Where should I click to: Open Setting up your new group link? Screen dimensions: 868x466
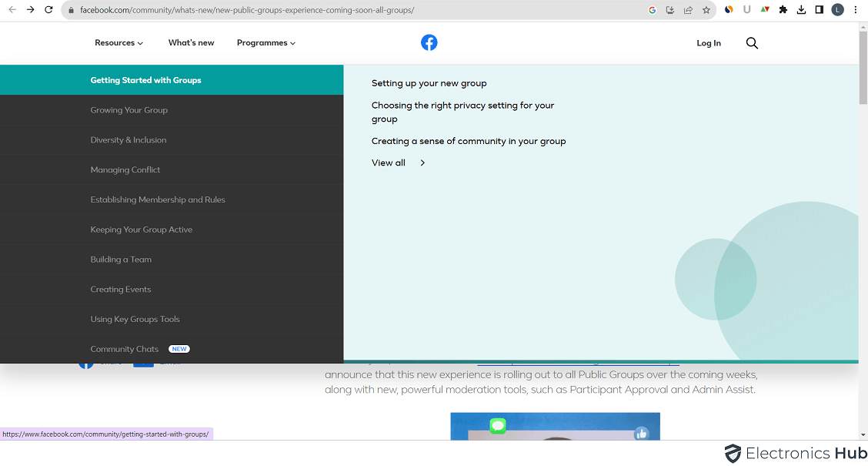coord(429,83)
